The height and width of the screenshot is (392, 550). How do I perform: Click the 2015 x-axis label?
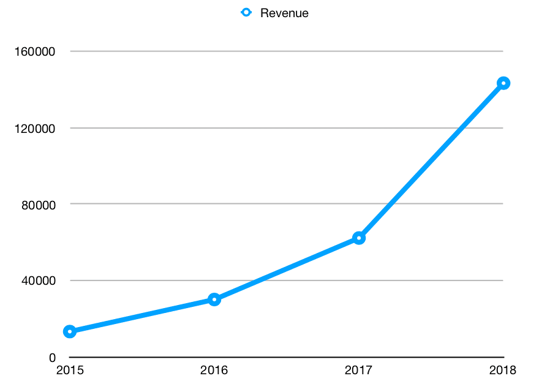[70, 371]
